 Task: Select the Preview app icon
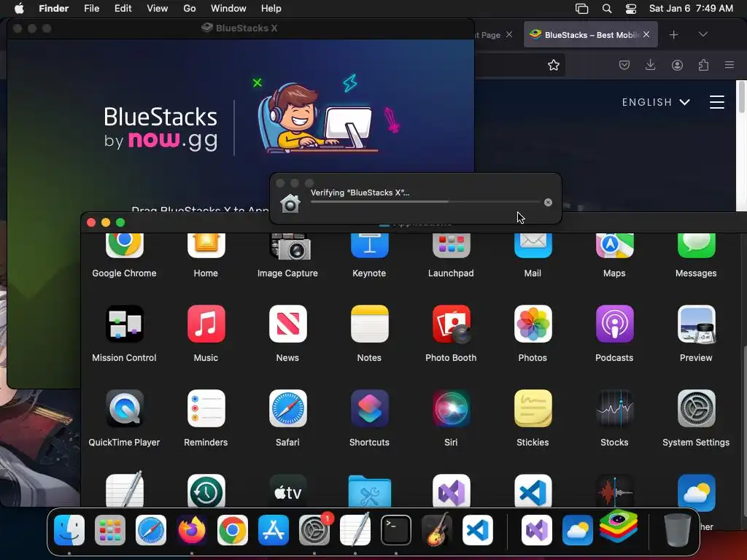pos(696,324)
